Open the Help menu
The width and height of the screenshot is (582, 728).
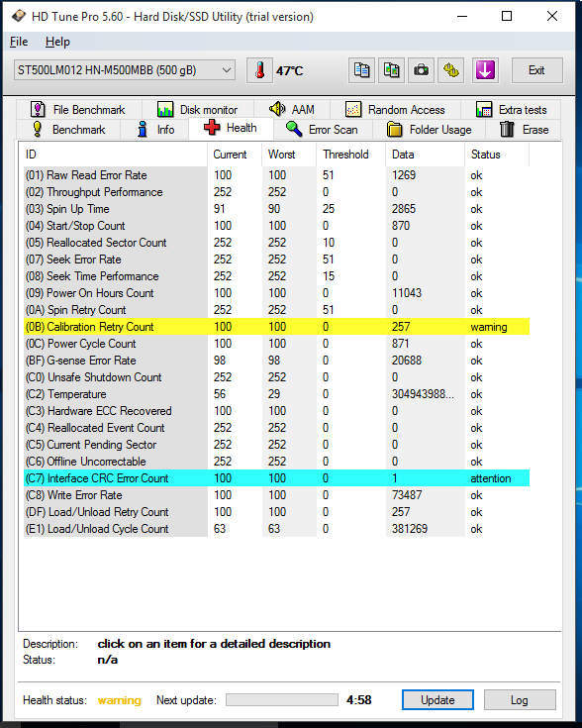coord(57,42)
